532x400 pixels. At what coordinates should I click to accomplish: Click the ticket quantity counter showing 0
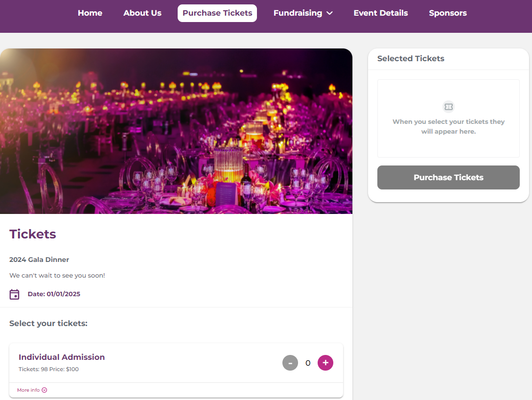(x=308, y=363)
